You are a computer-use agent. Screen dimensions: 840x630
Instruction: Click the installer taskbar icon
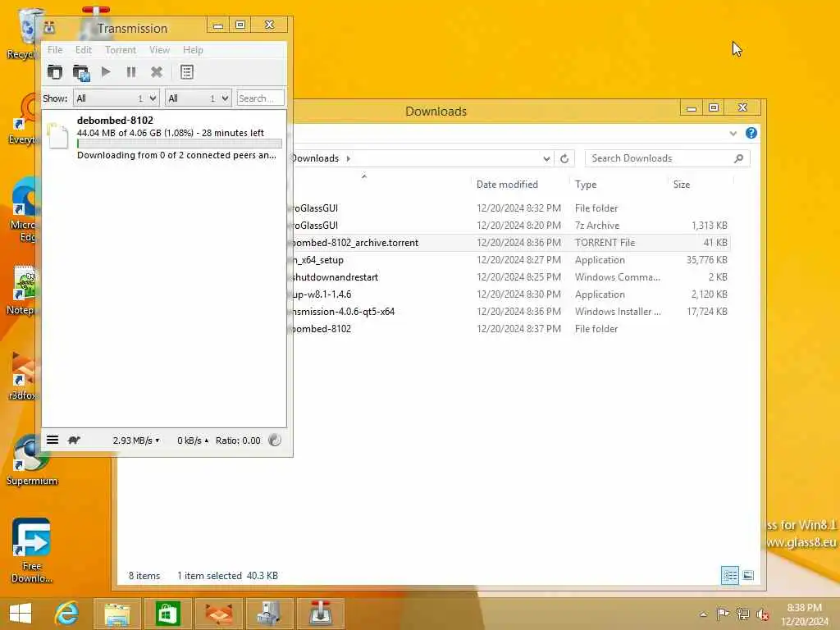click(269, 614)
